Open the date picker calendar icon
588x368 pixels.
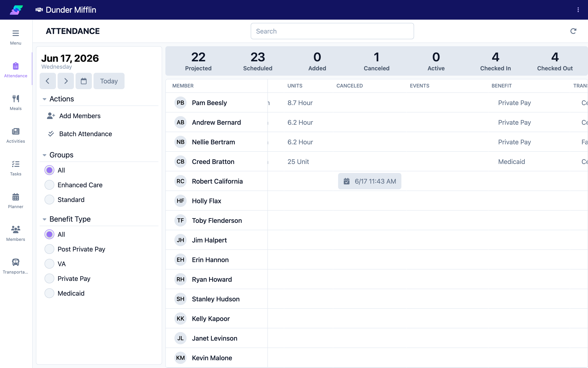pos(84,81)
